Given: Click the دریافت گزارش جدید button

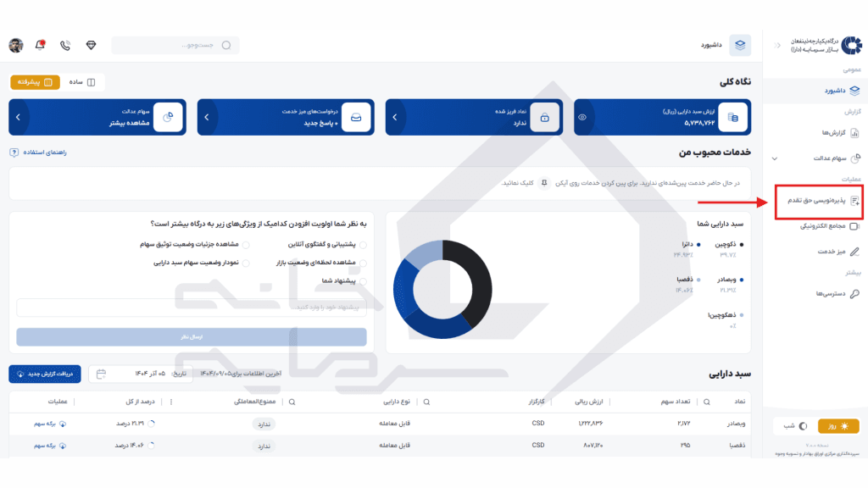Looking at the screenshot, I should (x=39, y=374).
